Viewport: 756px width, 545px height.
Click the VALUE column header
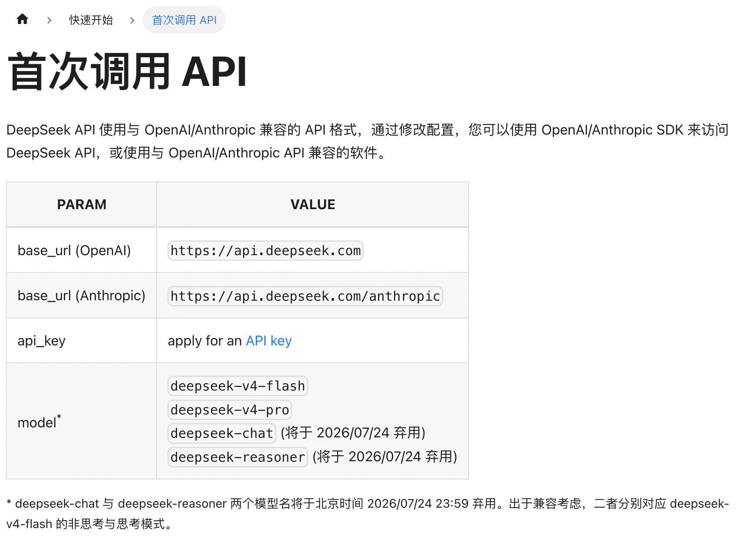(312, 204)
